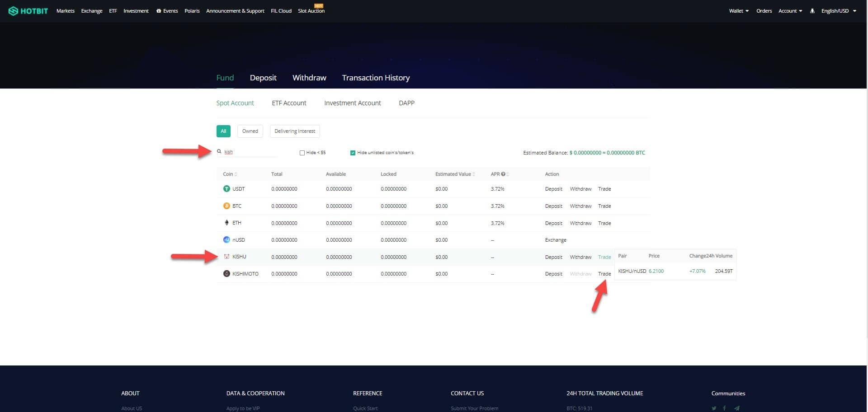Click Trade in the ETH row
Image resolution: width=868 pixels, height=412 pixels.
pyautogui.click(x=604, y=223)
